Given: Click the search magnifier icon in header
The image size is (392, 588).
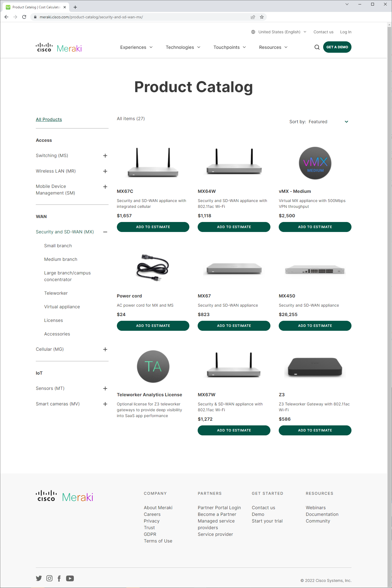Looking at the screenshot, I should 317,47.
